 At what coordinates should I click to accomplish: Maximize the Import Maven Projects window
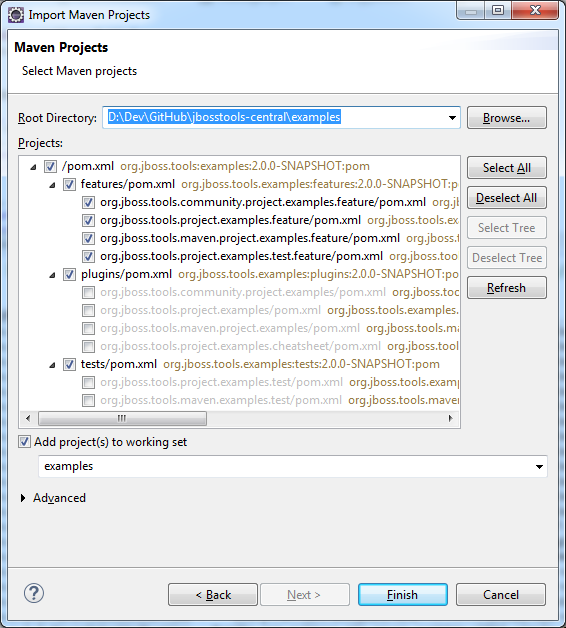point(498,10)
